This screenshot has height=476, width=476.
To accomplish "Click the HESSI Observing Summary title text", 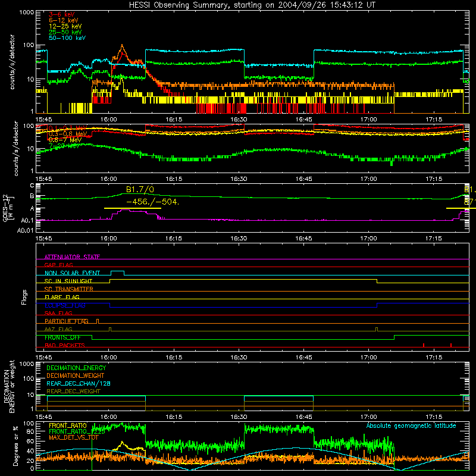I will pos(252,5).
